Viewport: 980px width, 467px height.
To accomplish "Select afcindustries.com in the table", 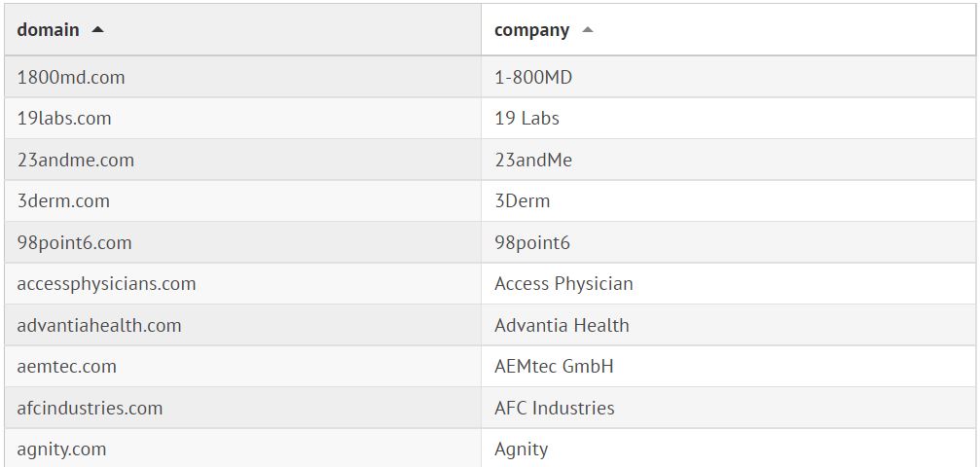I will point(90,408).
